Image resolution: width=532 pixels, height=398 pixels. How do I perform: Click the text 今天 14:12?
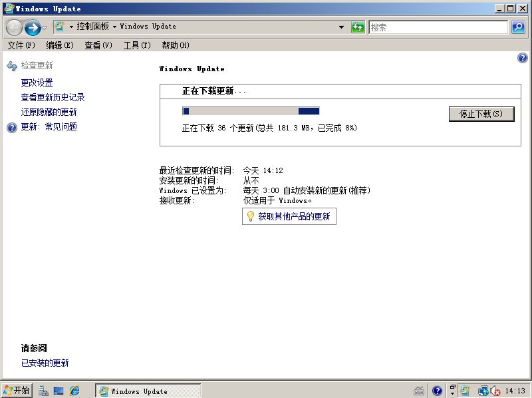(263, 170)
